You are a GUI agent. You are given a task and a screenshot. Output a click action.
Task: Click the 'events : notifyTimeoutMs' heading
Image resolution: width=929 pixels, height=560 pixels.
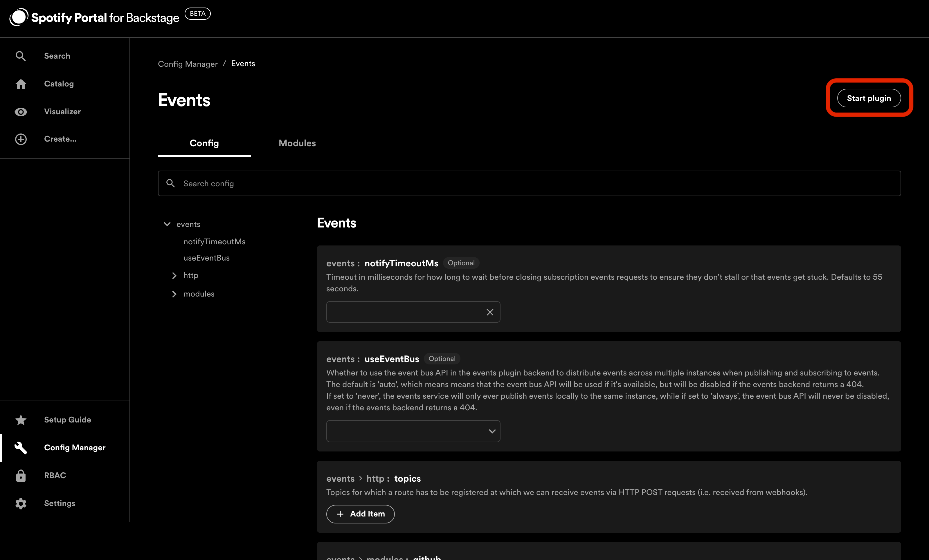[x=382, y=263]
